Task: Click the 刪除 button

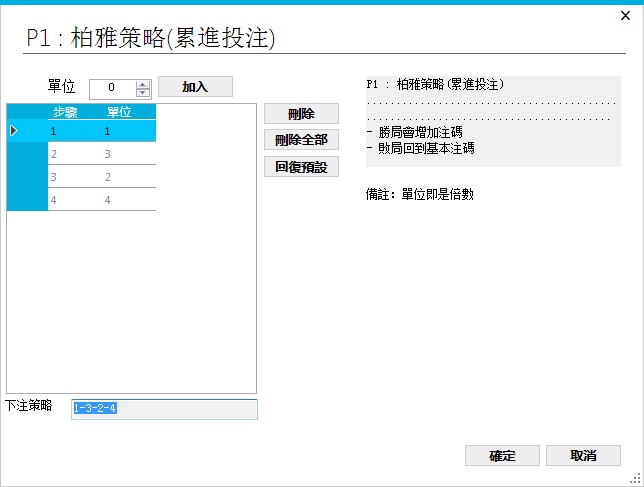Action: tap(301, 114)
